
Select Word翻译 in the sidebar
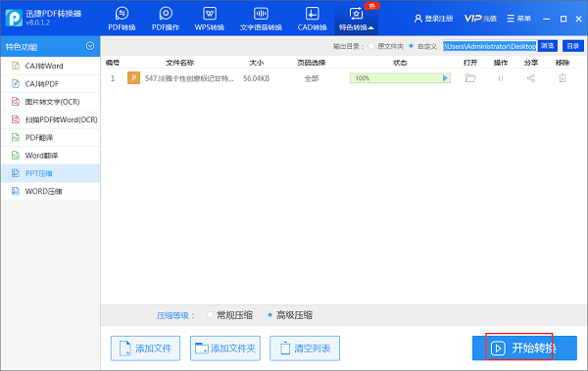(50, 155)
